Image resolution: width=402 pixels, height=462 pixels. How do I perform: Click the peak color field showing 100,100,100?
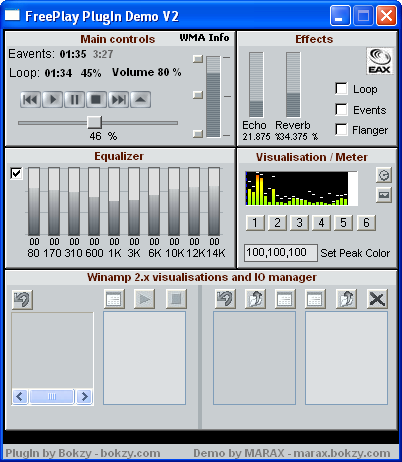point(281,253)
